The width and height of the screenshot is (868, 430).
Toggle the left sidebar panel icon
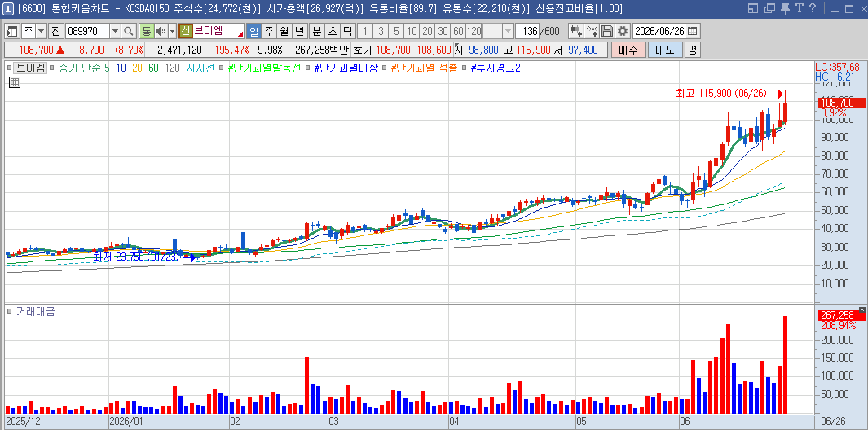click(12, 31)
